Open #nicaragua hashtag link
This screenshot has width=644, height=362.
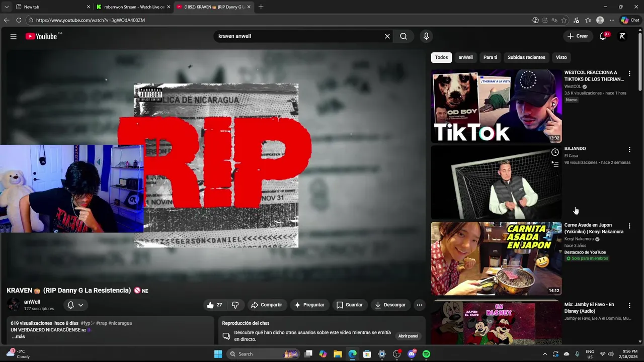point(120,323)
